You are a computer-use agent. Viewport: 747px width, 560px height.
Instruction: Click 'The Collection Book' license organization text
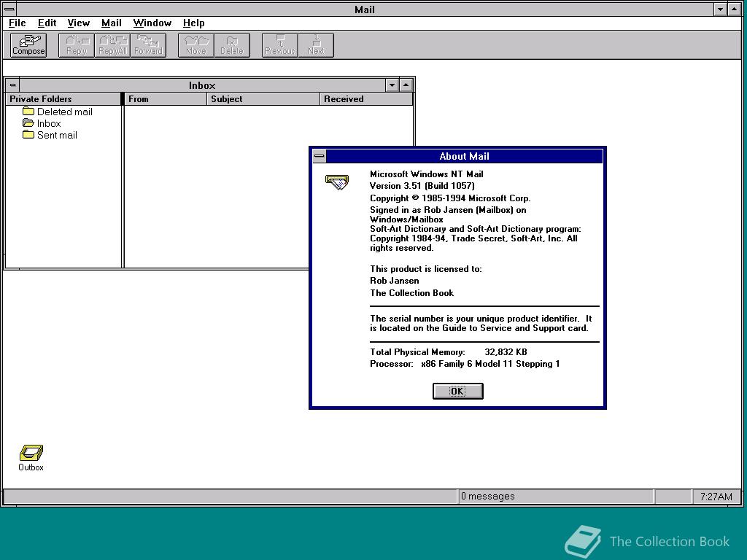point(411,293)
